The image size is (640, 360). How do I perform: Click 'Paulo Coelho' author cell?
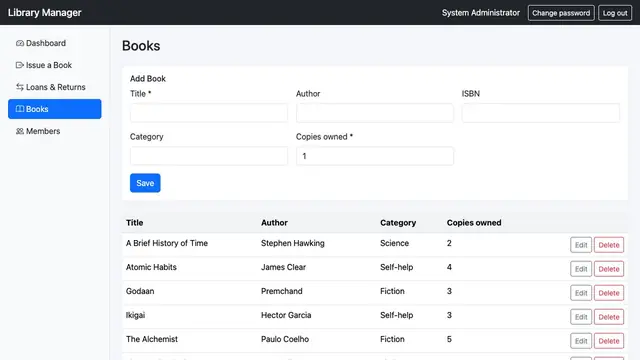[285, 339]
